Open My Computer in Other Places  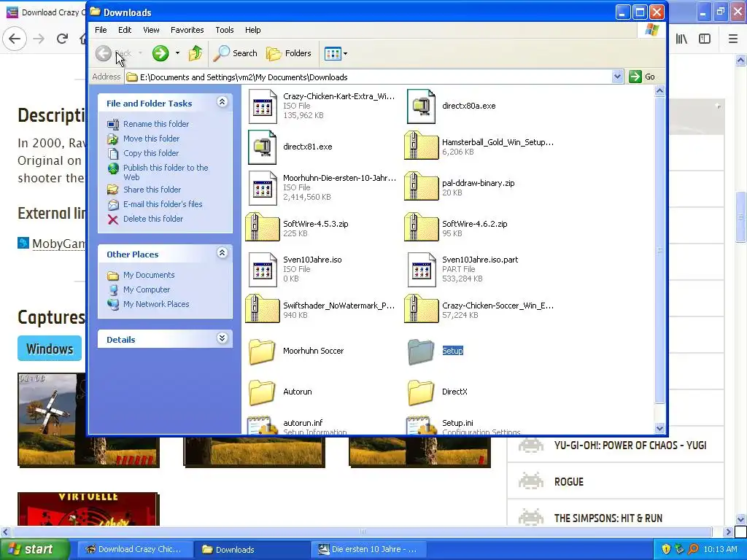[146, 289]
